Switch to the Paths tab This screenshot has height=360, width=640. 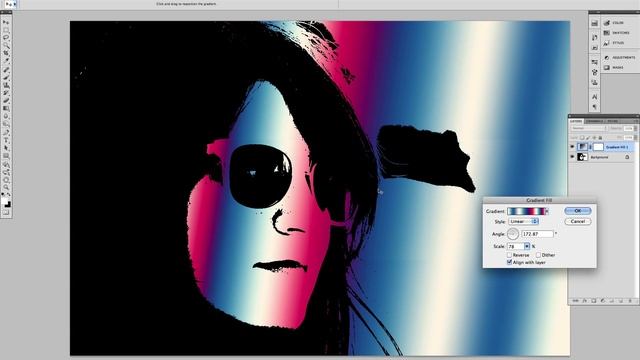click(613, 121)
